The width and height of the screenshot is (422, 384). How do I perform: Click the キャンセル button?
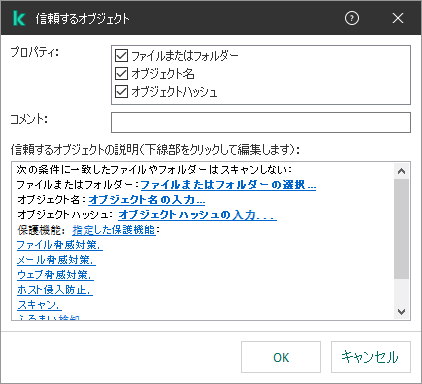371,357
